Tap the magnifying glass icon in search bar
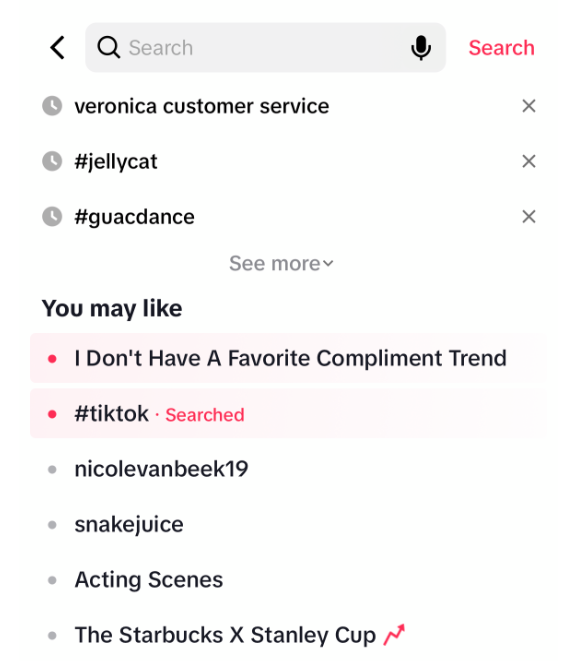This screenshot has width=565, height=661. pos(109,47)
